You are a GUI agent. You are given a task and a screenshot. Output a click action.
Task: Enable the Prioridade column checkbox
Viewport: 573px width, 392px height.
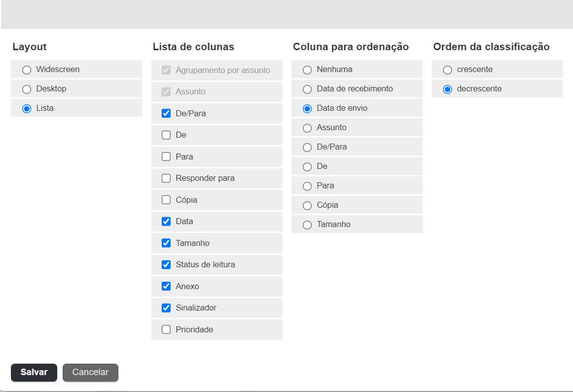coord(166,329)
